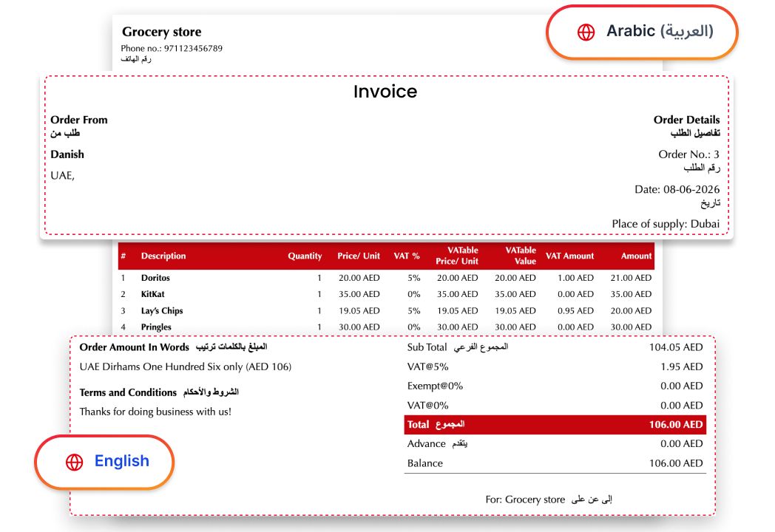Select the Doritos item row
Screen dimensions: 775x532
[x=386, y=278]
